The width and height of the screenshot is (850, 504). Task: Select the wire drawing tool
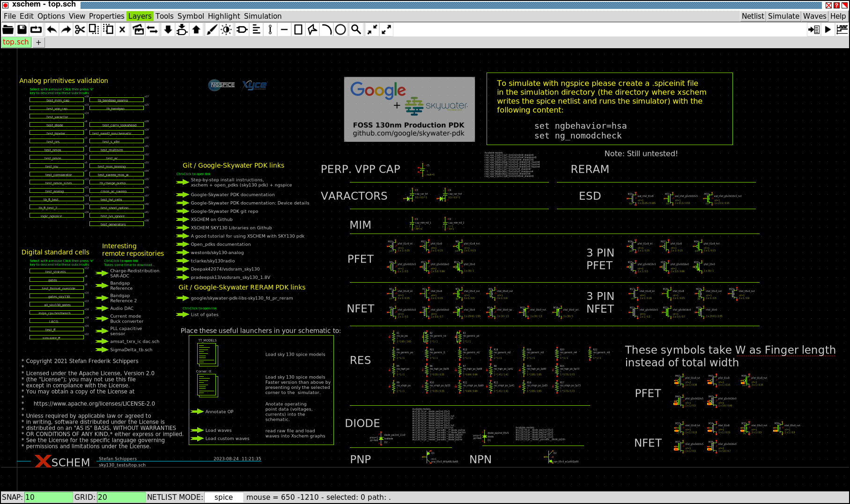coord(270,29)
